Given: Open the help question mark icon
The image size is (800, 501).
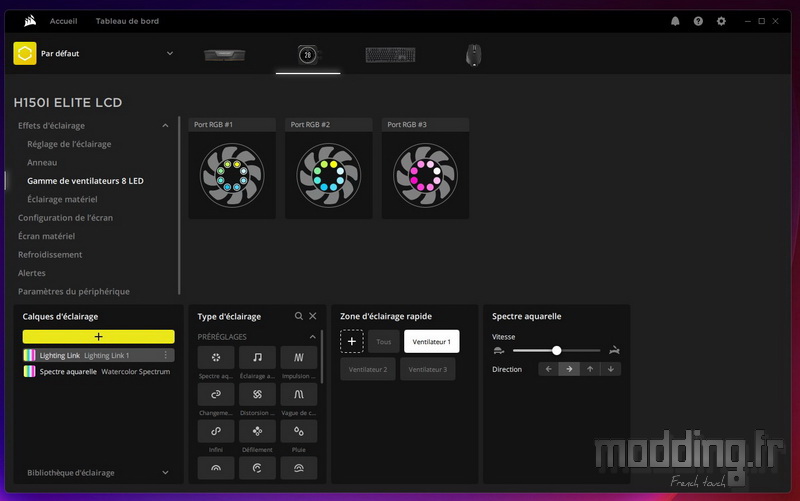Looking at the screenshot, I should coord(698,21).
